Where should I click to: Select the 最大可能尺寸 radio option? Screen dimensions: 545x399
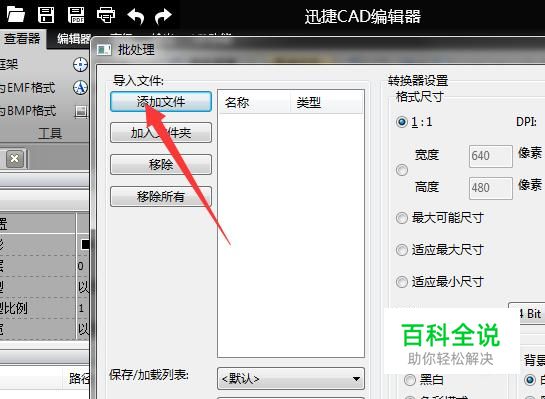point(402,218)
